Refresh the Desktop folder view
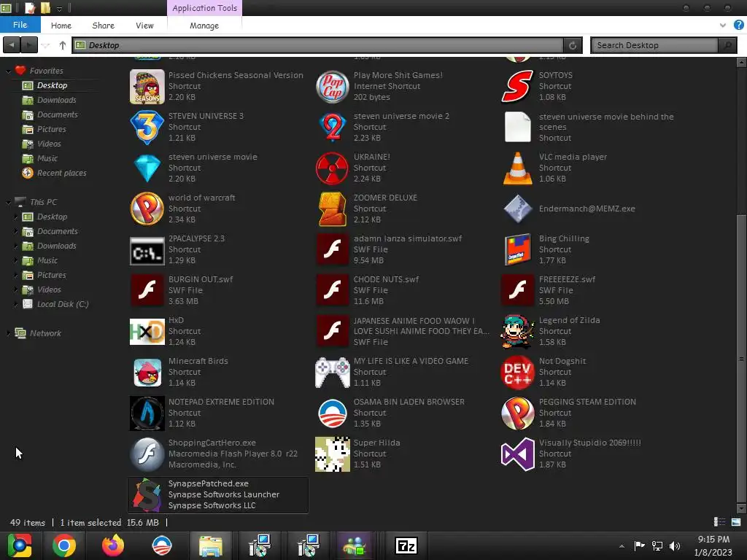The width and height of the screenshot is (747, 560). click(573, 45)
